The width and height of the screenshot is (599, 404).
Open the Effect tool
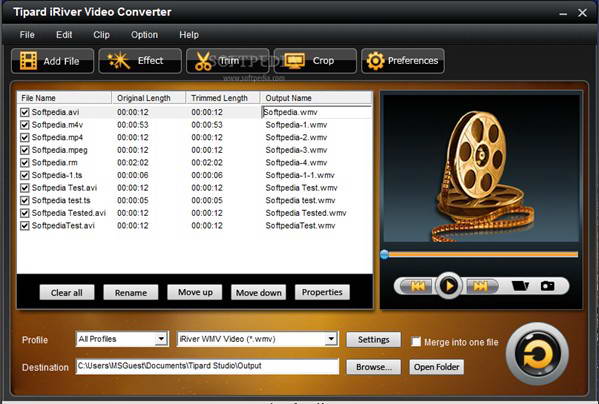click(140, 61)
